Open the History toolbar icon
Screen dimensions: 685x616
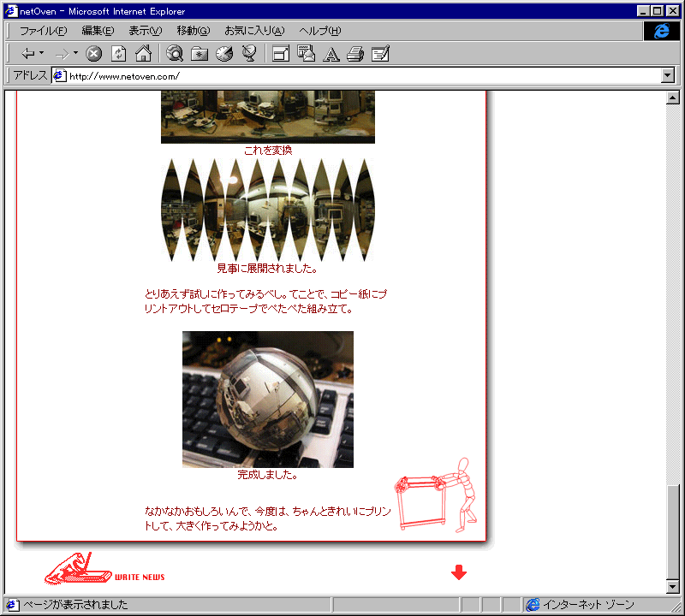click(224, 54)
